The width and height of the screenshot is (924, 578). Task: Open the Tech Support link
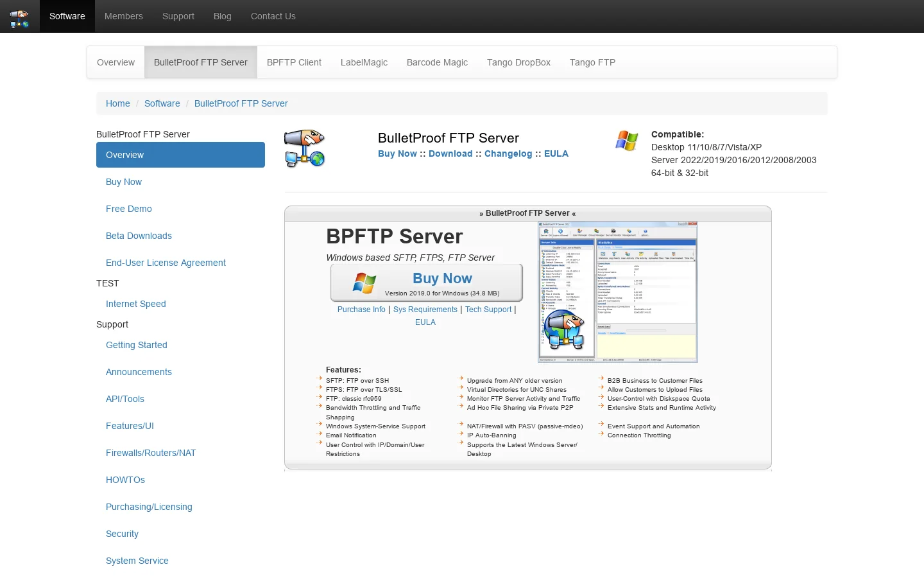point(488,310)
